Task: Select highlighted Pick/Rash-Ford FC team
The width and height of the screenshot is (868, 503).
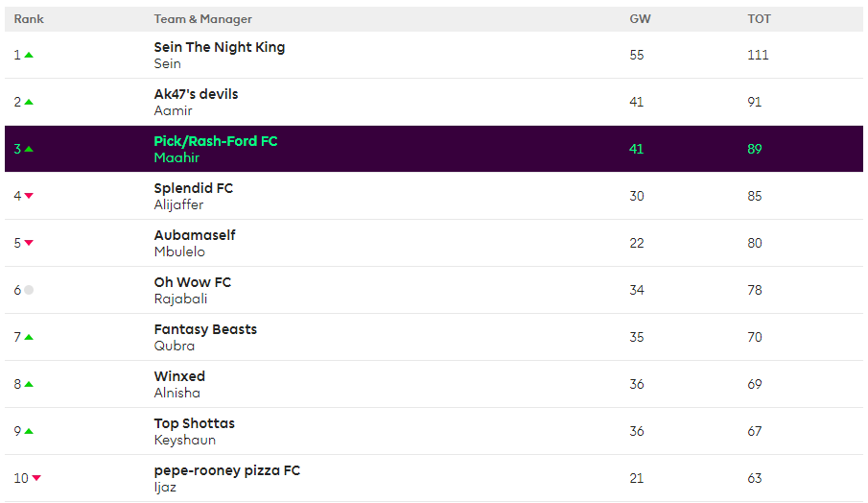Action: tap(215, 141)
